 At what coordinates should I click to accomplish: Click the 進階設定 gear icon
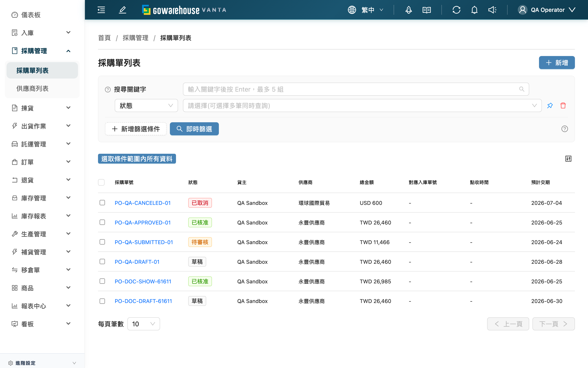(x=10, y=363)
